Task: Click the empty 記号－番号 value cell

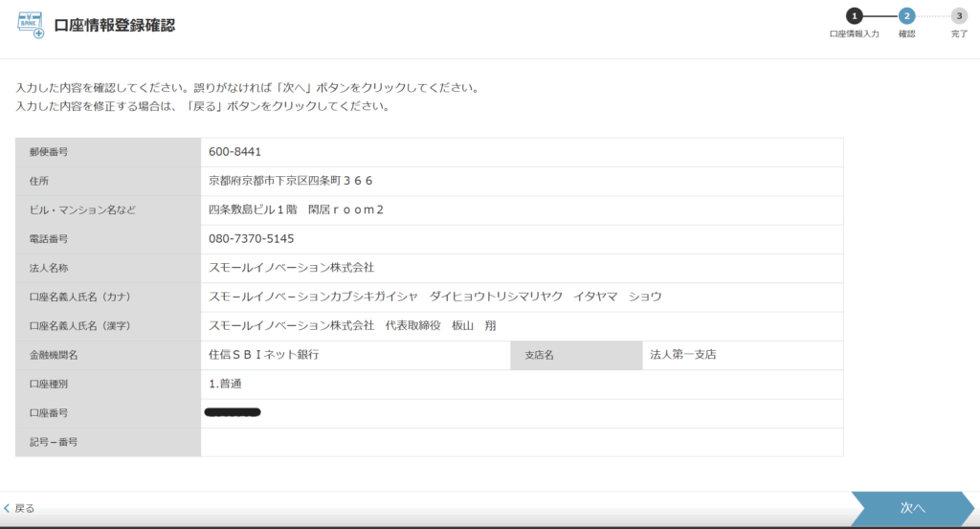Action: click(x=521, y=442)
